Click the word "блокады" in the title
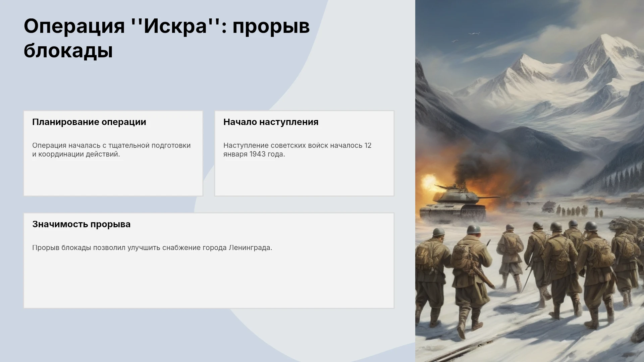Screen dimensions: 644x362 68,51
